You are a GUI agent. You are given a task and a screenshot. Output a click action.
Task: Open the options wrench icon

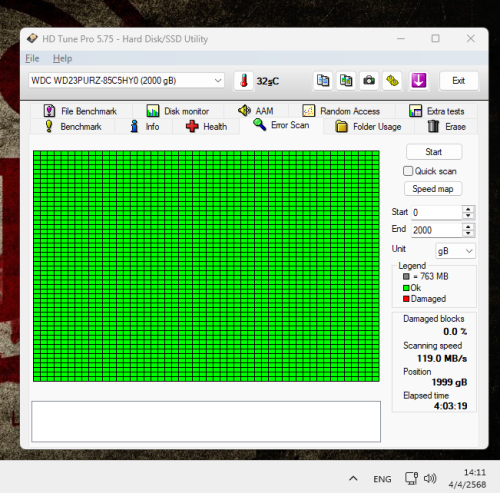click(x=392, y=81)
